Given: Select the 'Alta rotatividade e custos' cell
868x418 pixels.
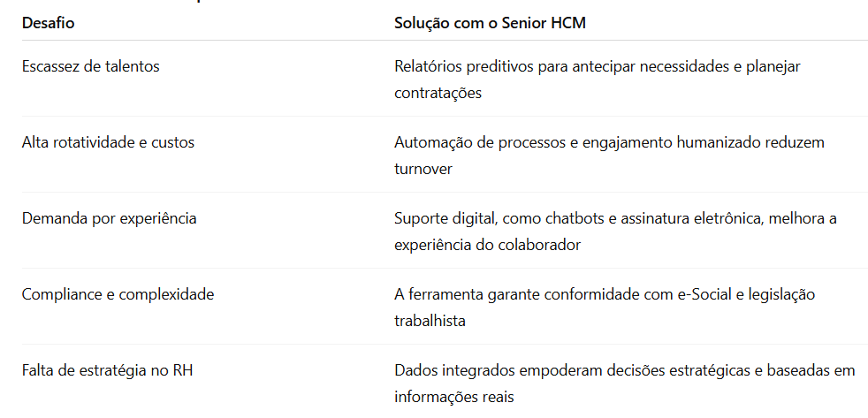Looking at the screenshot, I should point(109,142).
